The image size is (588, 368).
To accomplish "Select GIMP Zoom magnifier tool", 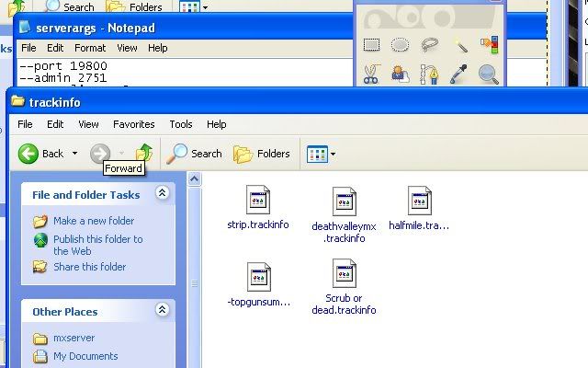I will click(x=489, y=74).
